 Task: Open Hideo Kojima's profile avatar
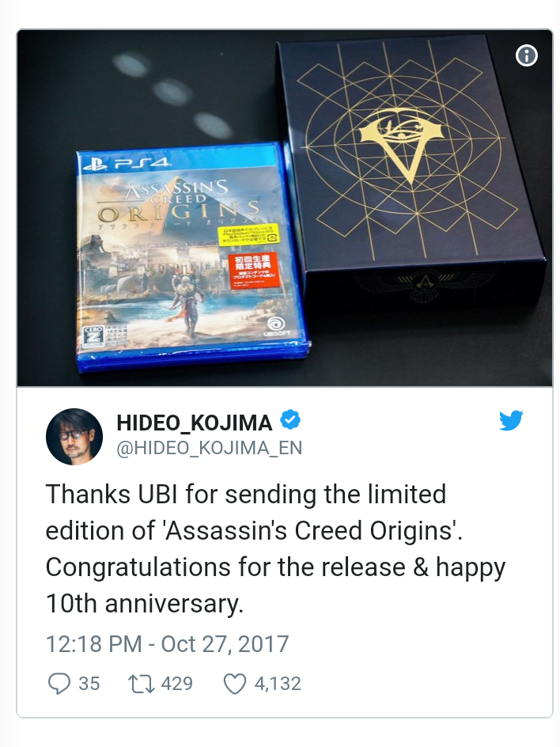point(74,436)
